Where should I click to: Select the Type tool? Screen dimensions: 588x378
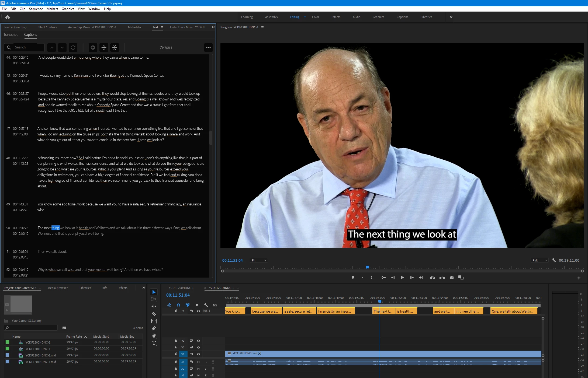(154, 343)
